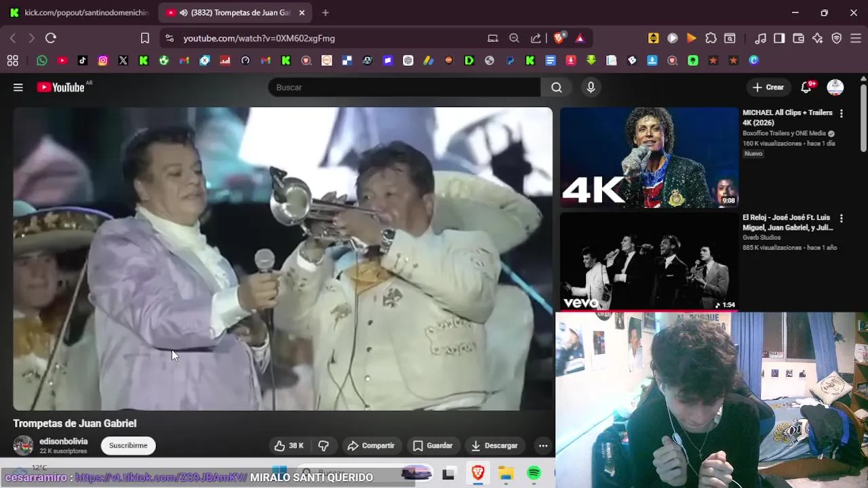Click the Compartir share button
Image resolution: width=868 pixels, height=488 pixels.
371,445
